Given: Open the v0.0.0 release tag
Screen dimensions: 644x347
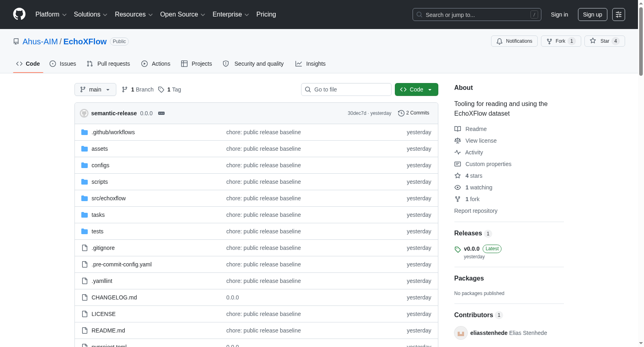Looking at the screenshot, I should [472, 249].
